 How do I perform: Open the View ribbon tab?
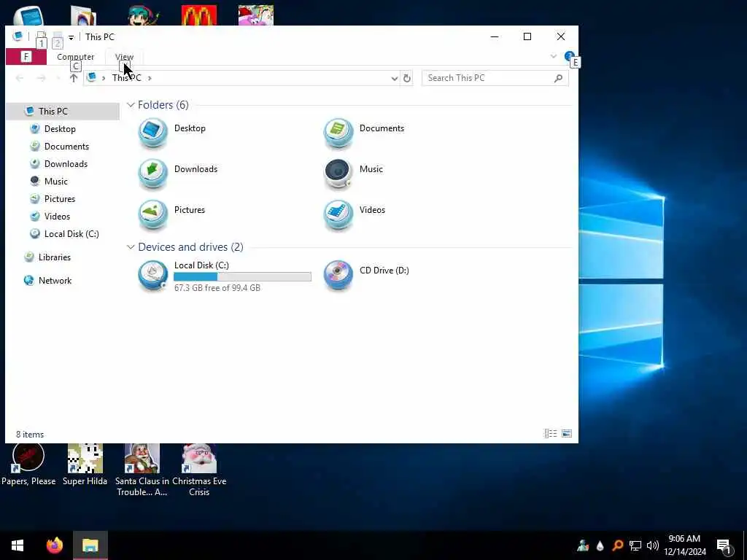click(124, 57)
